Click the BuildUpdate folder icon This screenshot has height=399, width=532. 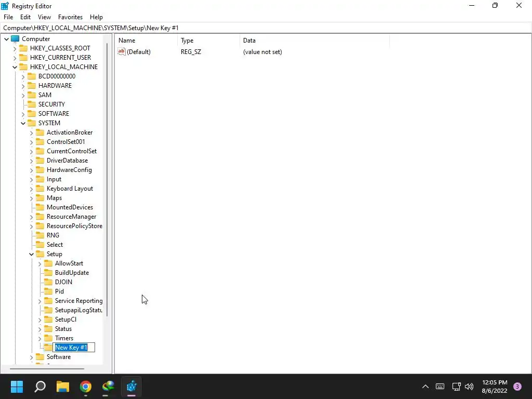pyautogui.click(x=48, y=272)
